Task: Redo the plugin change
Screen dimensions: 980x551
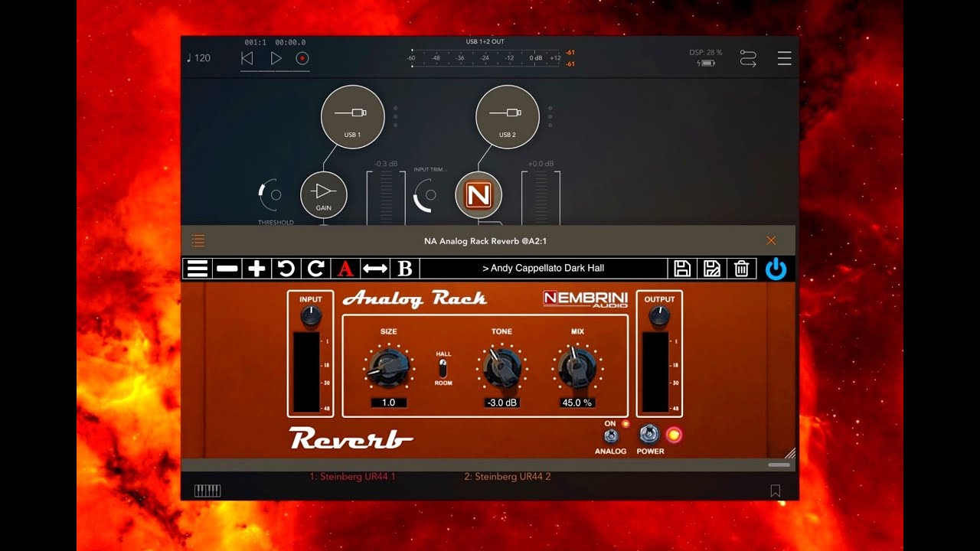Action: [315, 269]
